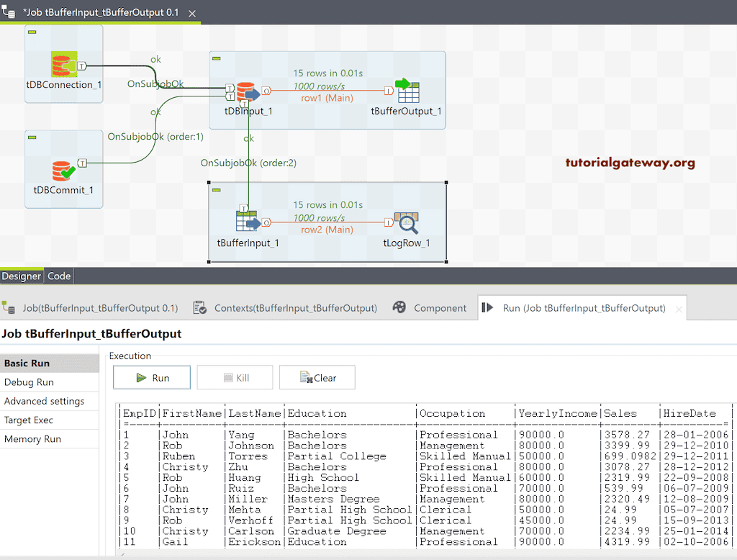Click the Run button
Image resolution: width=737 pixels, height=560 pixels.
[151, 376]
